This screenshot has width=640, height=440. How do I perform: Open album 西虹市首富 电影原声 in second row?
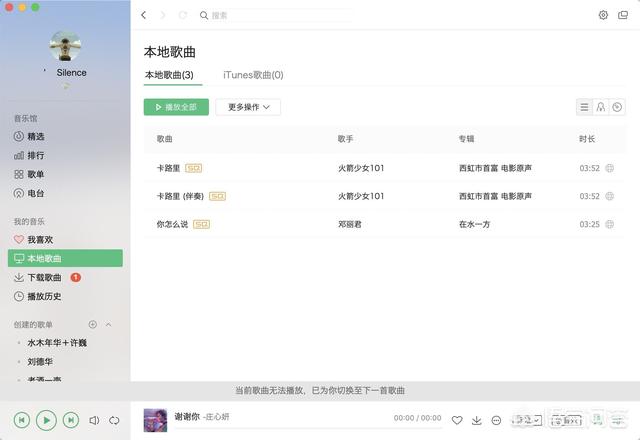(495, 196)
